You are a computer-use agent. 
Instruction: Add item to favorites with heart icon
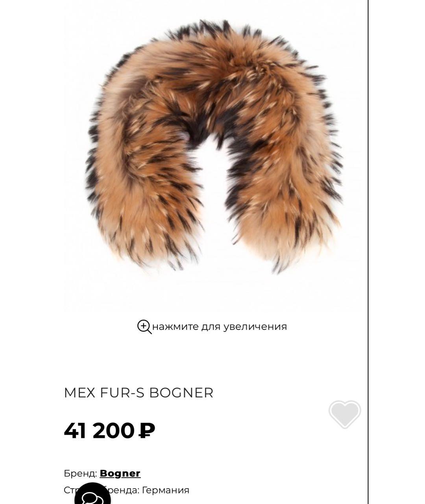coord(345,414)
